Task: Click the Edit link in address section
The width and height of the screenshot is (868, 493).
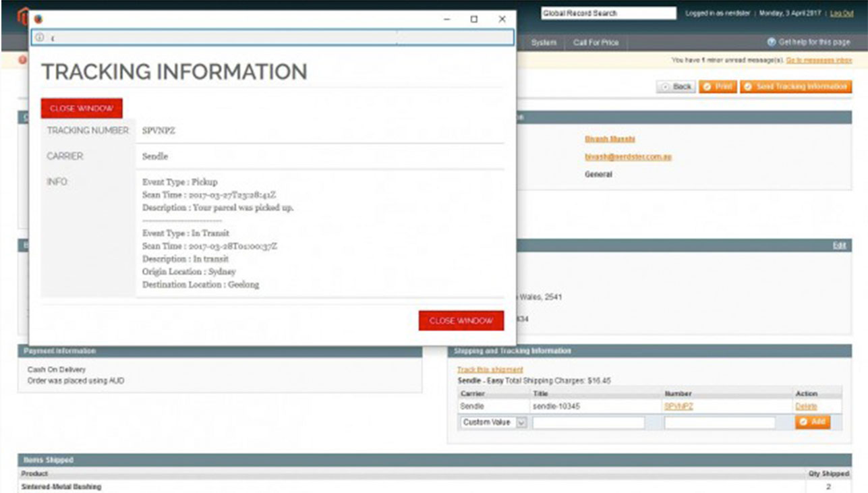Action: 839,245
